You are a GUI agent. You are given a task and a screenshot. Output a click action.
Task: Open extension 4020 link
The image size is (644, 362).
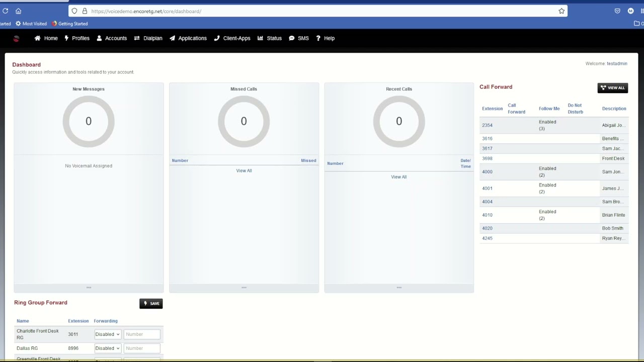(x=487, y=228)
